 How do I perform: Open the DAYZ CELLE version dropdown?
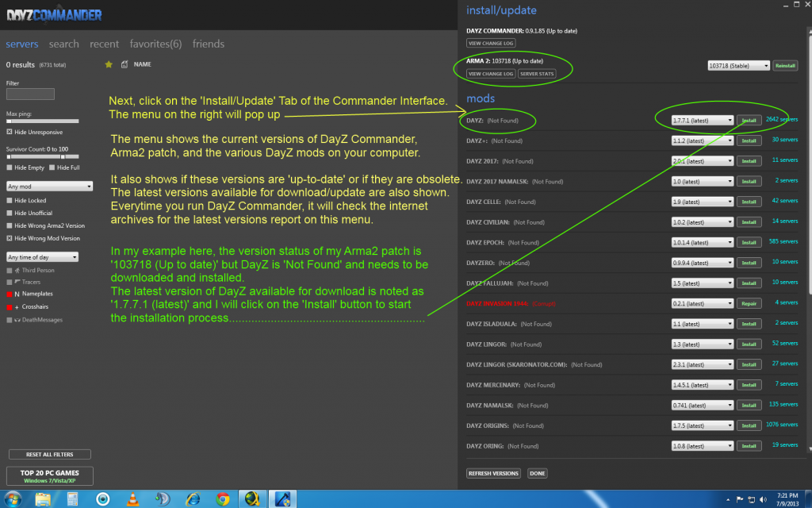click(703, 202)
